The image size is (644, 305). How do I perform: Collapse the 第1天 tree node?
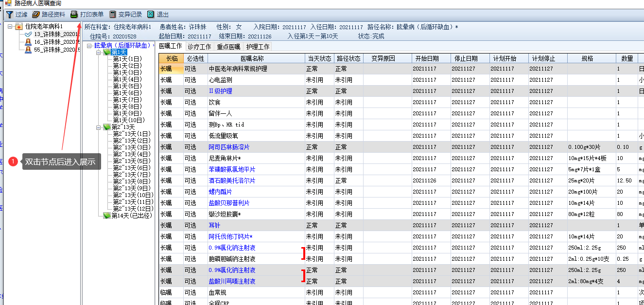(x=99, y=52)
